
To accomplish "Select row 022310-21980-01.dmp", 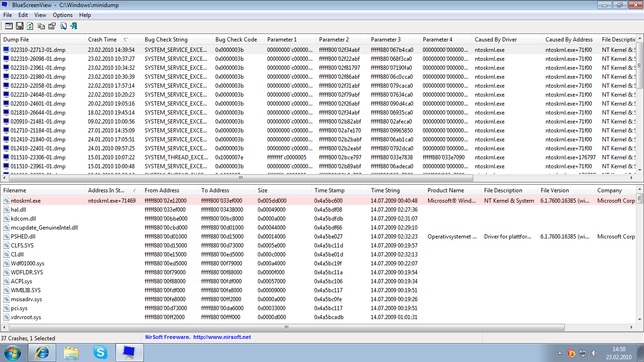I will pyautogui.click(x=318, y=76).
